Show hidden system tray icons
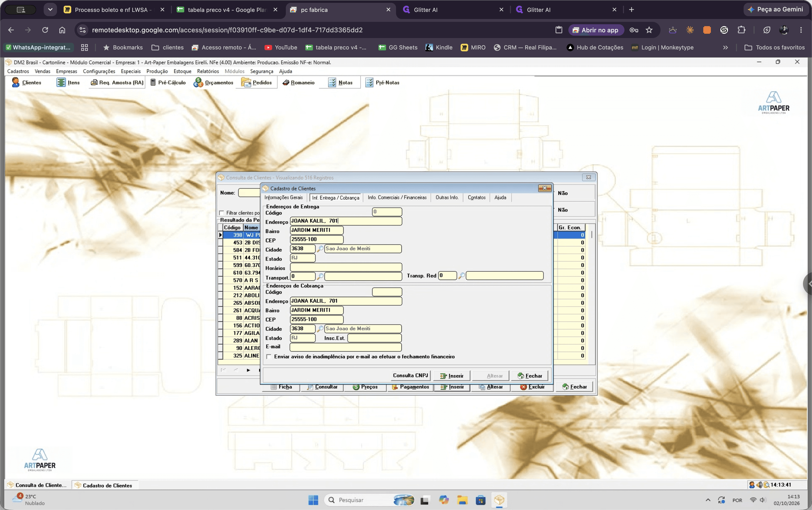 point(708,500)
